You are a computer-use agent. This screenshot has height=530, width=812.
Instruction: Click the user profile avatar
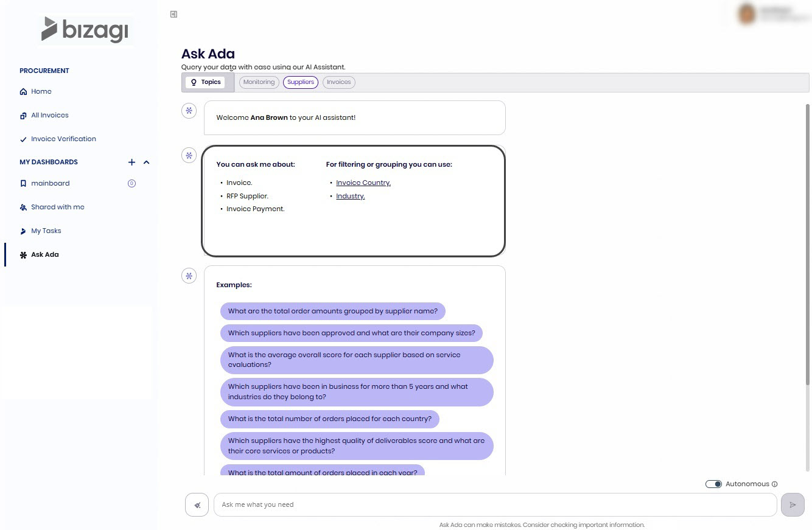[747, 14]
